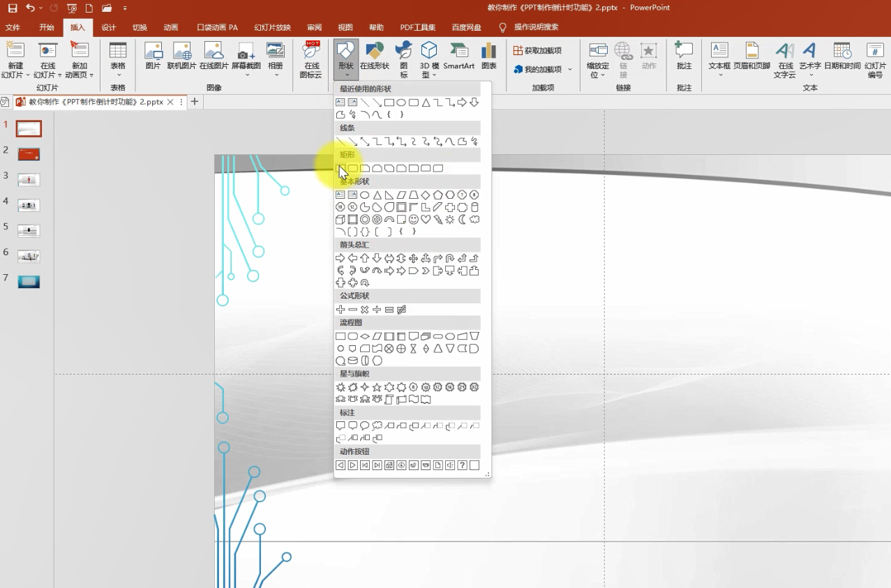Select the oval speech bubble in 标注
Image resolution: width=891 pixels, height=588 pixels.
[x=364, y=425]
